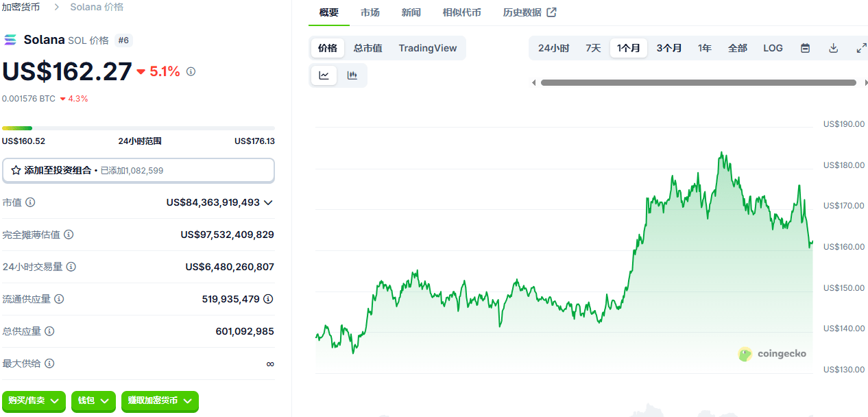Image resolution: width=868 pixels, height=417 pixels.
Task: Open the 市场 tab
Action: click(x=370, y=12)
